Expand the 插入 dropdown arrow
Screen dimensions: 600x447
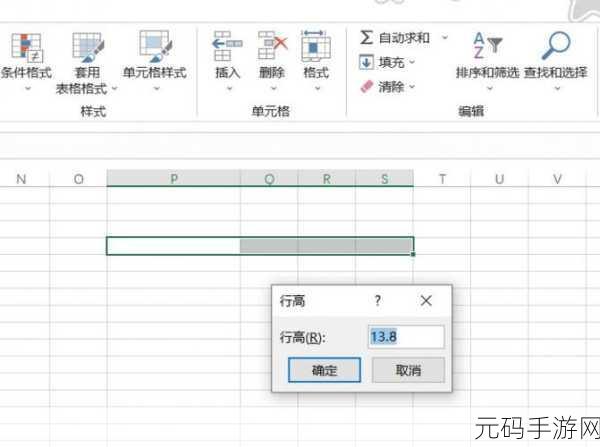(230, 88)
